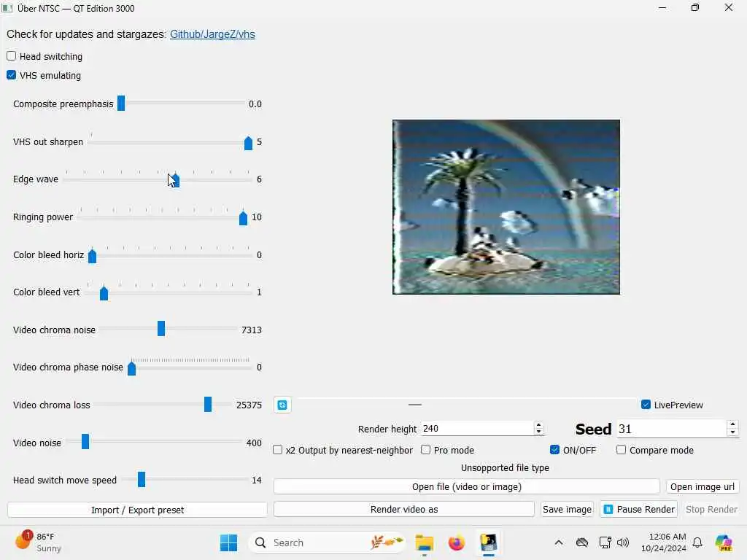Click the video frame position slider handle
The height and width of the screenshot is (560, 747).
pos(415,405)
